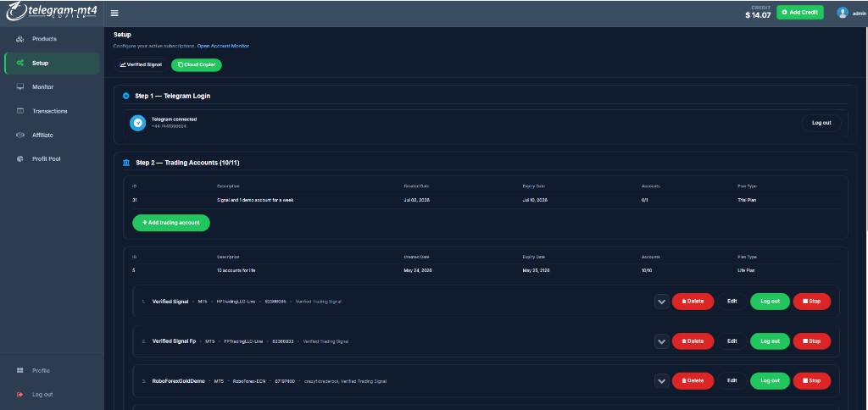Navigate to the Affiliate page

(42, 135)
